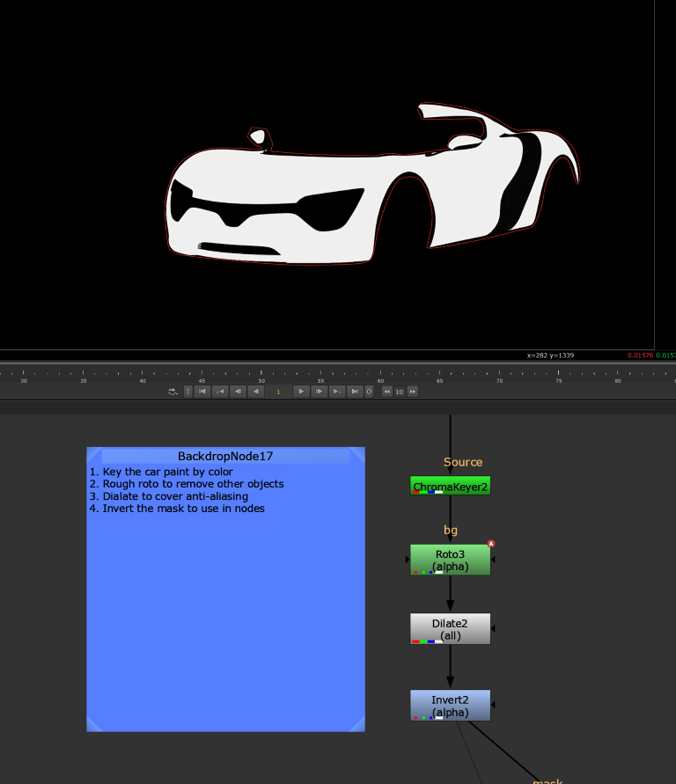The height and width of the screenshot is (784, 676).
Task: Jump to the last frame
Action: pos(354,392)
